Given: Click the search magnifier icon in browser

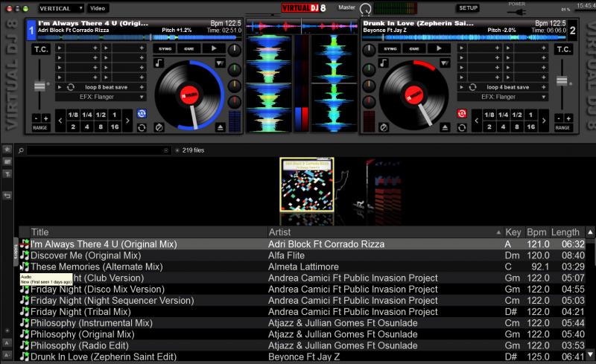Looking at the screenshot, I should (21, 150).
